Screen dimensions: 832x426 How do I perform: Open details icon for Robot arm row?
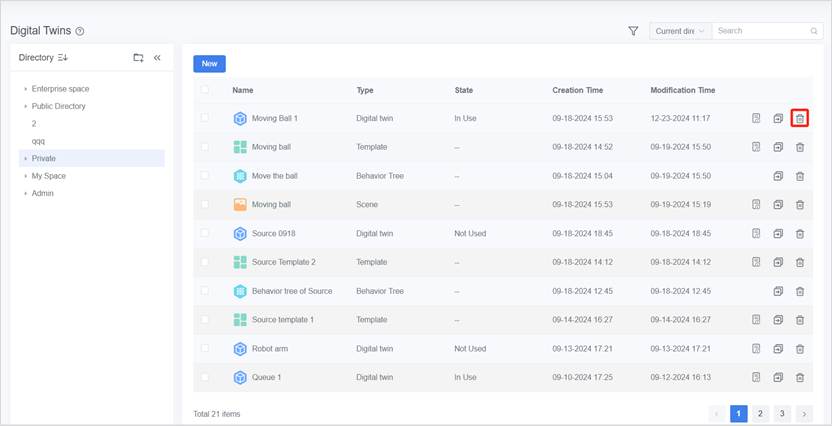[x=756, y=349]
